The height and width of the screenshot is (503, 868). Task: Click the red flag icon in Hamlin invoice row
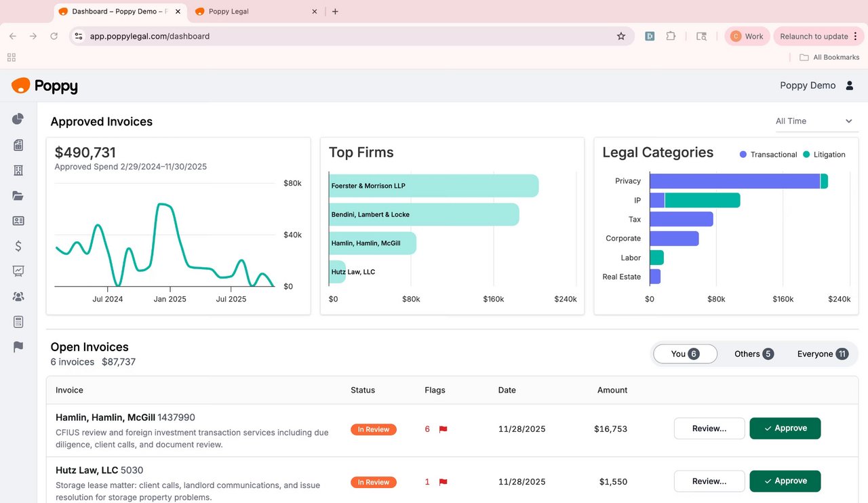coord(443,429)
